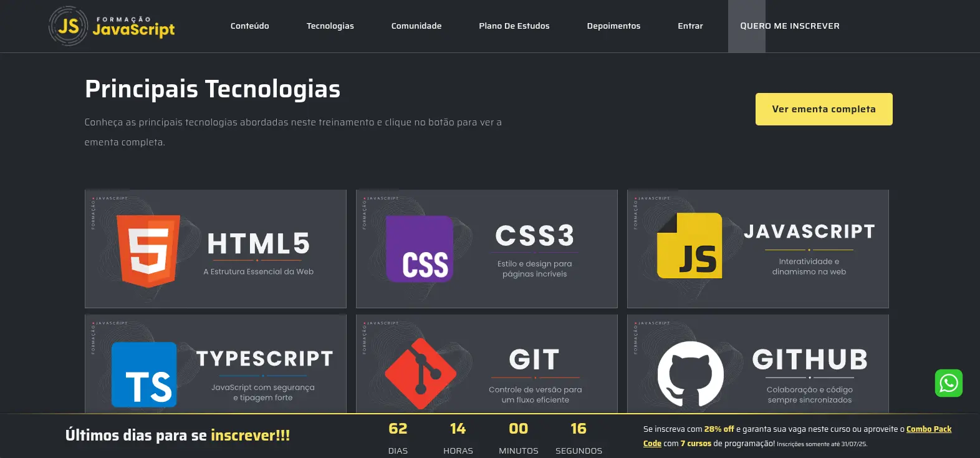The height and width of the screenshot is (458, 980).
Task: Click 'A Estrutura Essencial da Web' text
Action: pyautogui.click(x=258, y=271)
